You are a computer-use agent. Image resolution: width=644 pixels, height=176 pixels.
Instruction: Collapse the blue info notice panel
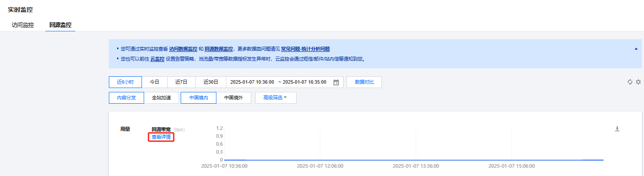click(636, 49)
